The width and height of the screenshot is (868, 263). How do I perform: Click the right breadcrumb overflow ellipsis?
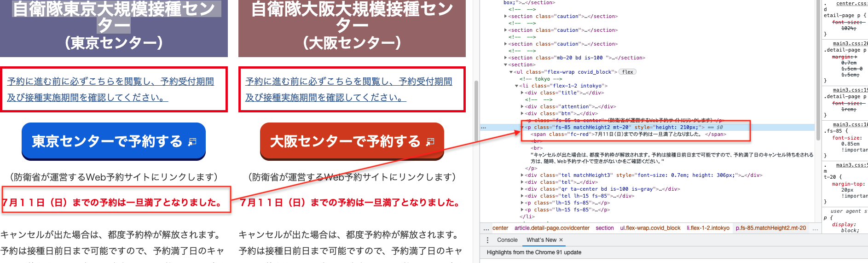(x=815, y=228)
